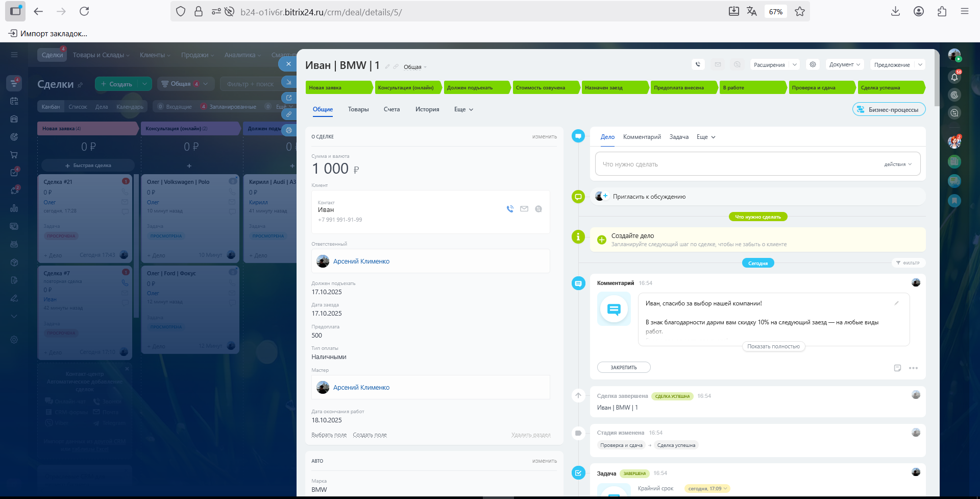Select the Сделка успешна stage
Image resolution: width=980 pixels, height=499 pixels.
pos(891,88)
